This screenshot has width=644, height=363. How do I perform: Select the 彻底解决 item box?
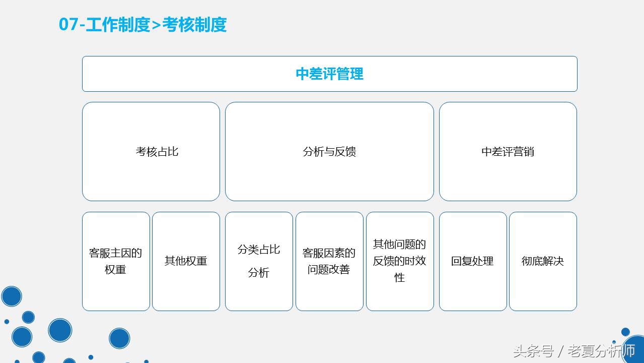point(543,261)
